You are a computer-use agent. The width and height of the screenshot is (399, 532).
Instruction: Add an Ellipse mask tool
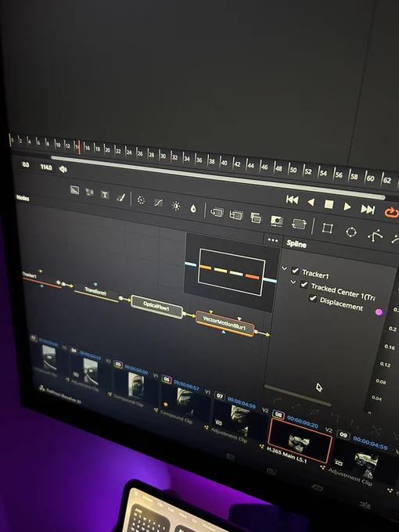coord(351,232)
